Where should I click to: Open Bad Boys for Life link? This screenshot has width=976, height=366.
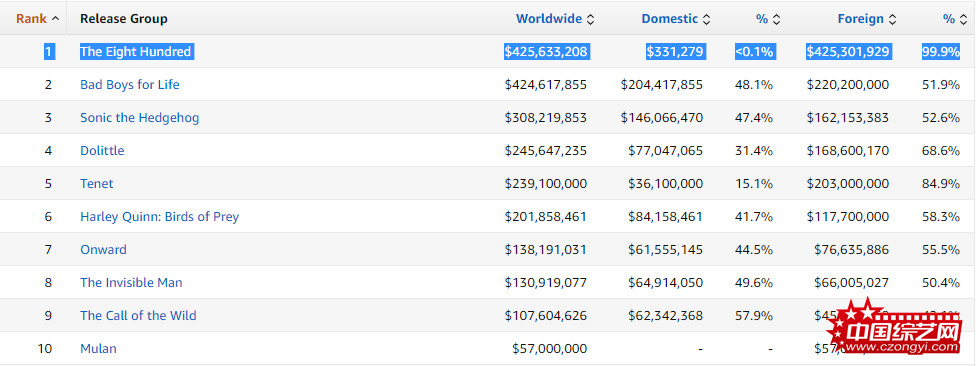(129, 85)
